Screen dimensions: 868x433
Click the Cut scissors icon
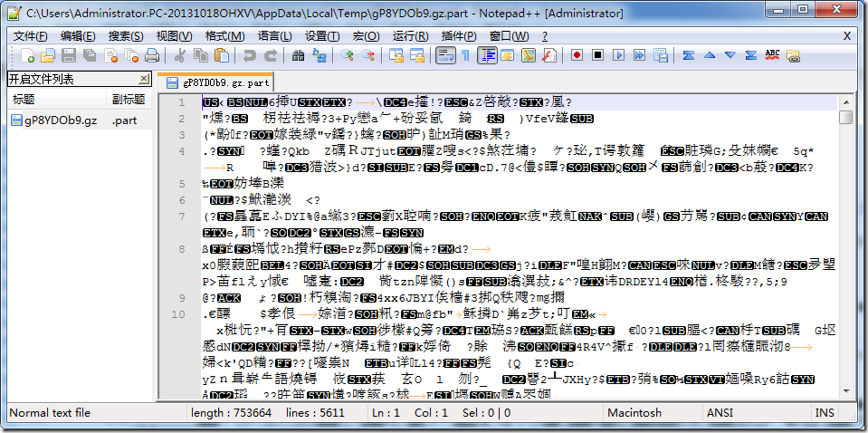pos(179,55)
